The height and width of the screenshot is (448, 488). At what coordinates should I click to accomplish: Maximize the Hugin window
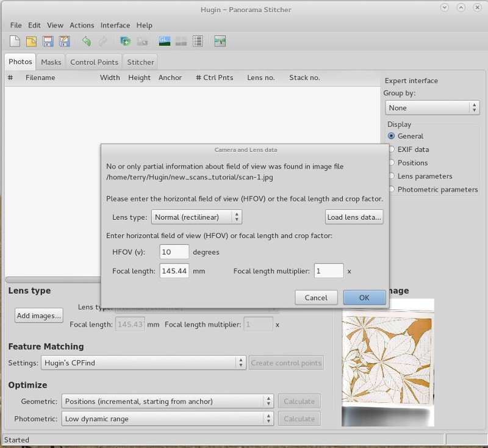pyautogui.click(x=461, y=7)
